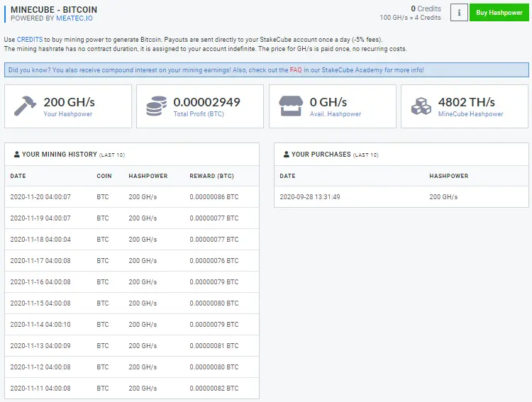Select the 200 GH/s purchase hashpower cell
532x402 pixels.
443,197
